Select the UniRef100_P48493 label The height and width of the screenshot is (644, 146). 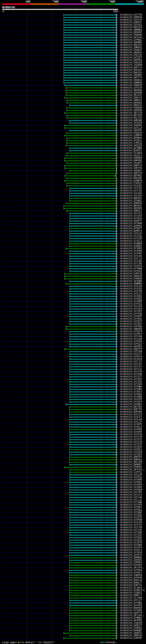coord(131,467)
